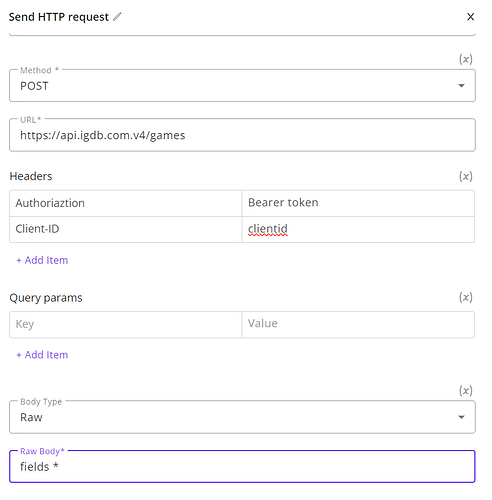Open the Method dropdown showing POST

tap(242, 86)
